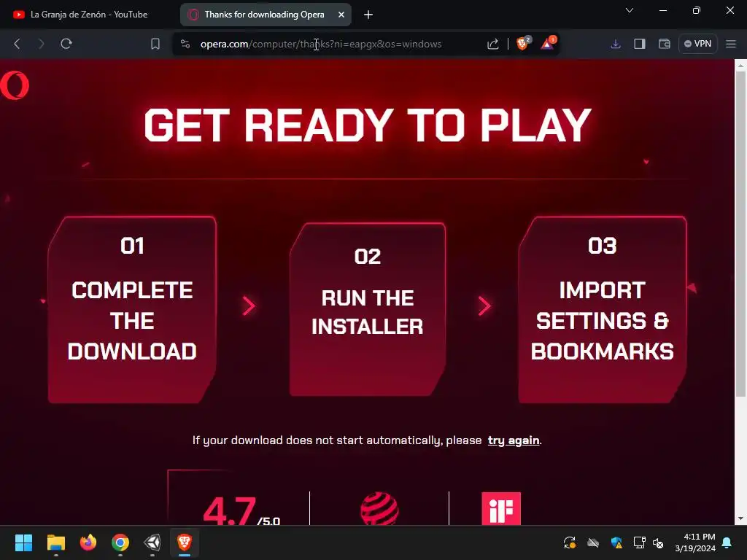Open Unity from the taskbar
The image size is (747, 560).
[x=152, y=542]
